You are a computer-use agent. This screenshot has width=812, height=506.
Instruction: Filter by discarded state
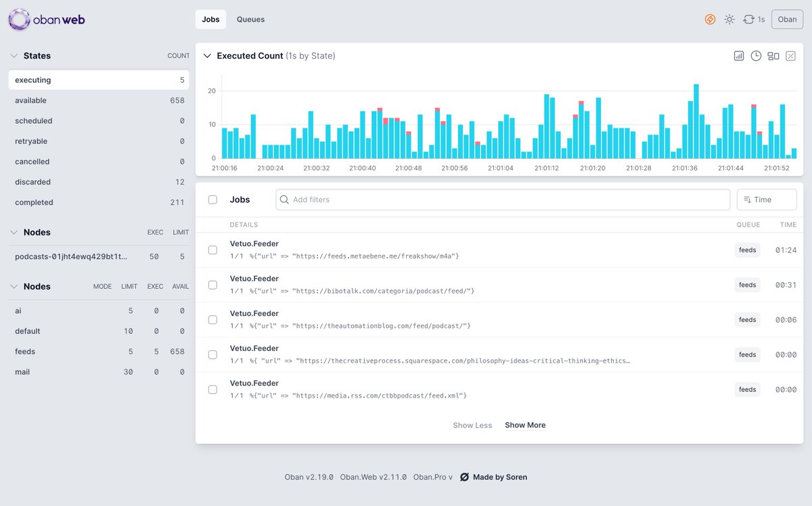click(99, 181)
